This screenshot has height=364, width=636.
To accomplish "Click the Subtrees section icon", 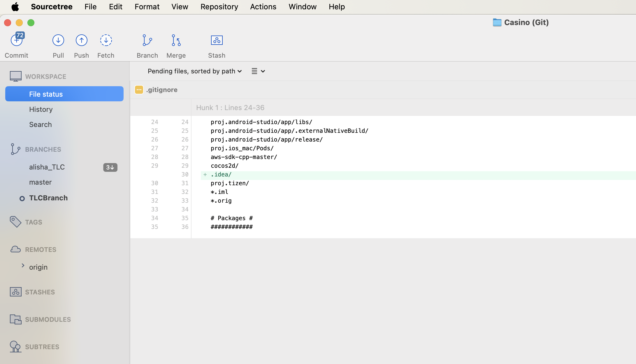I will click(15, 347).
